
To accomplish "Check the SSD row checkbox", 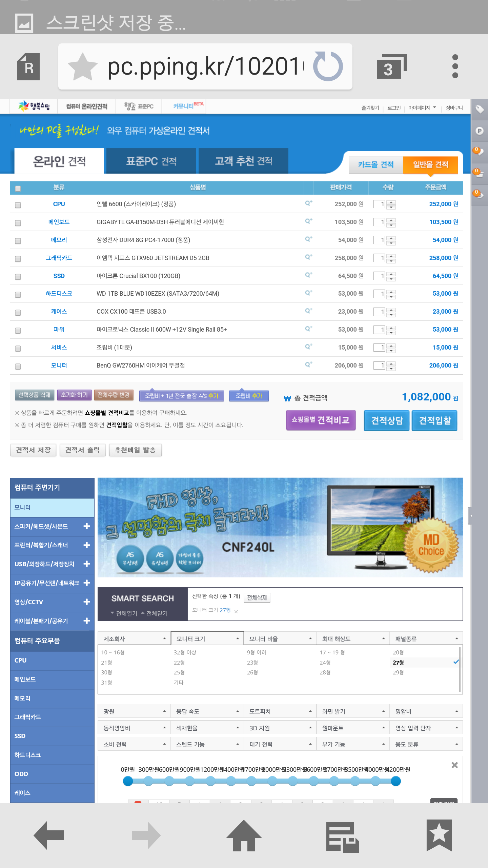I will (18, 277).
